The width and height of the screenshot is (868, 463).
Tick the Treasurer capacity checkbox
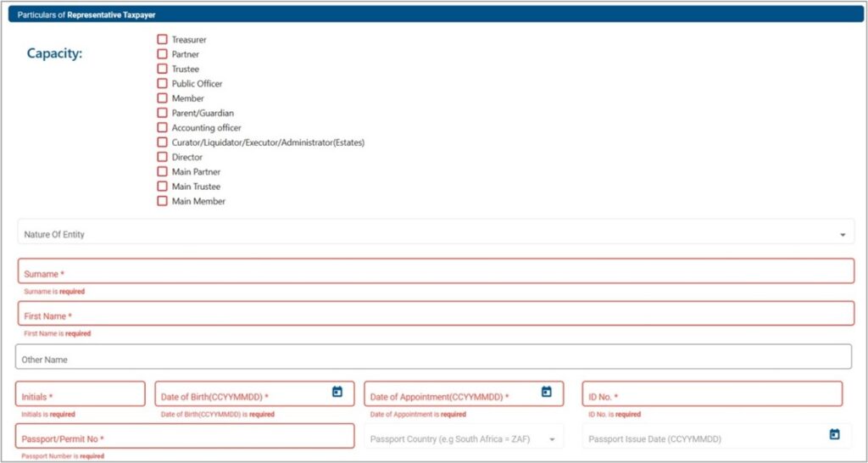(x=162, y=39)
